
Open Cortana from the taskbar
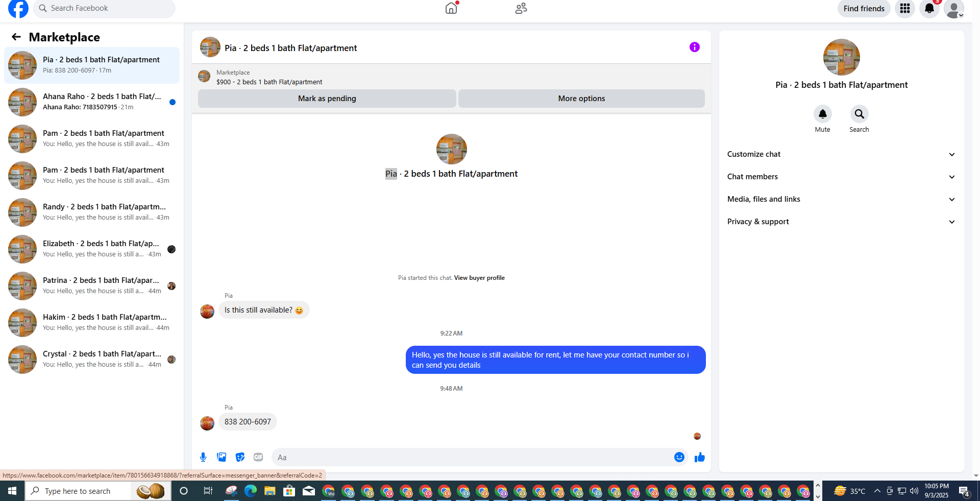point(184,491)
